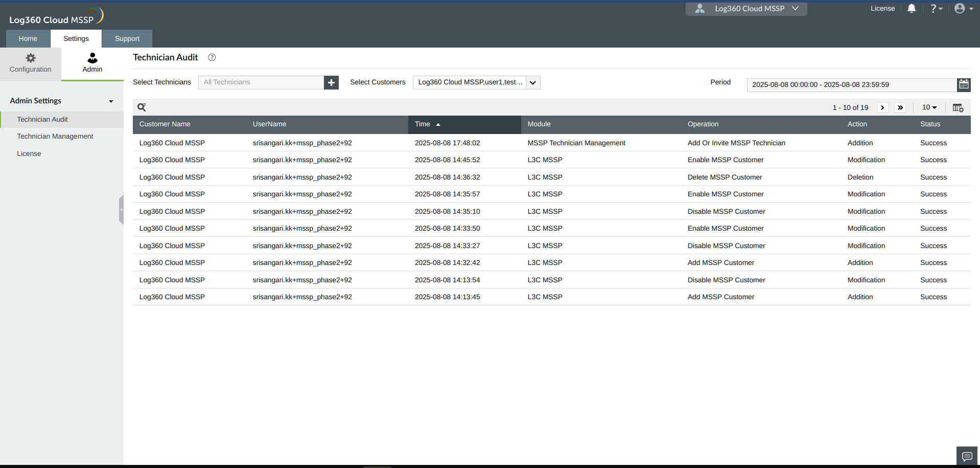Click the Admin person icon
Image resolution: width=980 pixels, height=468 pixels.
coord(92,58)
